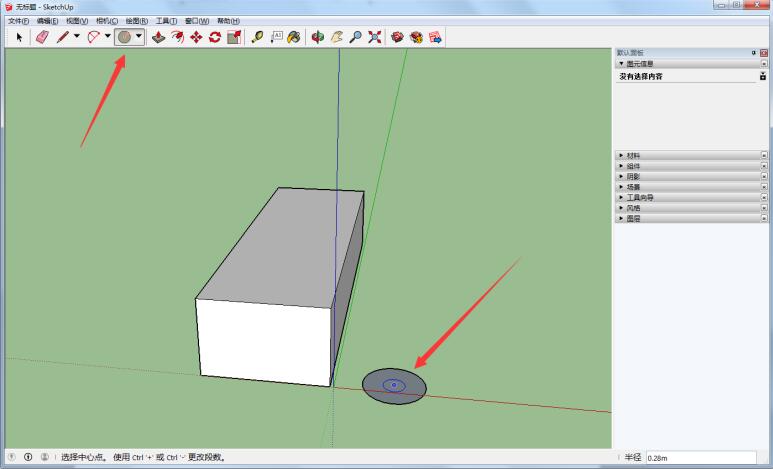Click the 半径 radius measurement field

(701, 458)
